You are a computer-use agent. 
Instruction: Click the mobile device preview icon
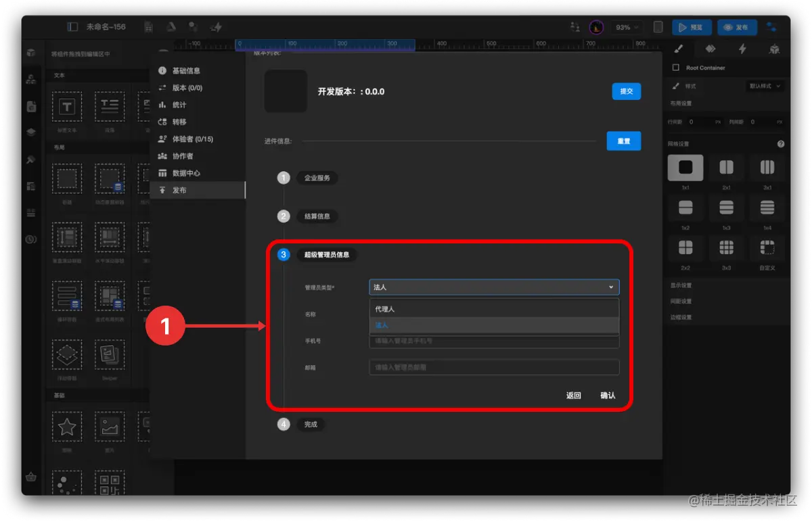click(658, 27)
